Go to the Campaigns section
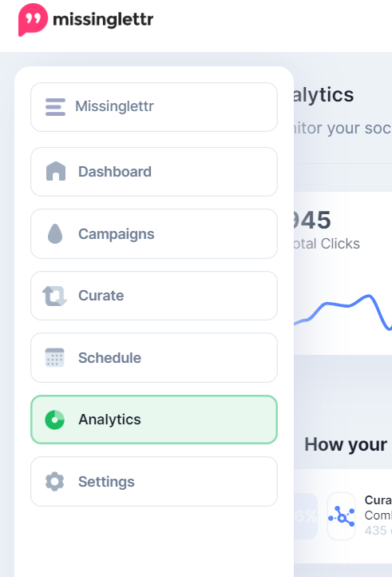Image resolution: width=392 pixels, height=577 pixels. point(154,233)
